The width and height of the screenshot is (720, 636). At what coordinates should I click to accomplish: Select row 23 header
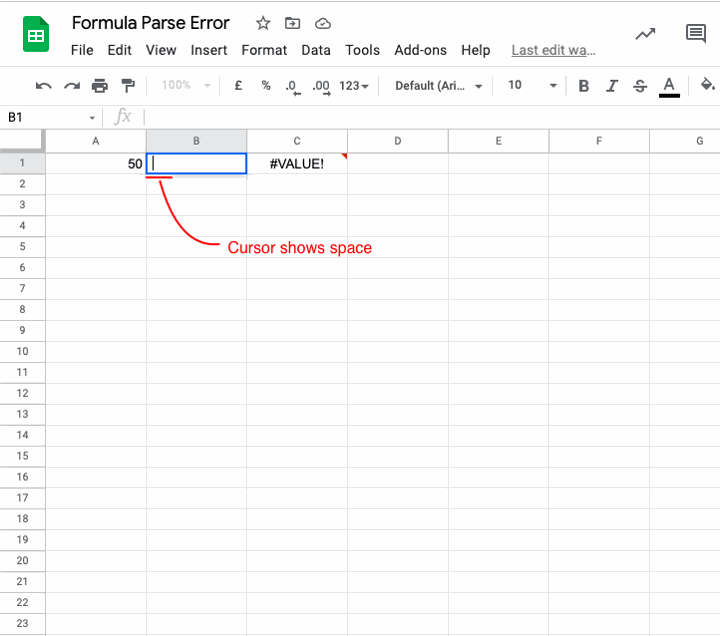coord(22,624)
